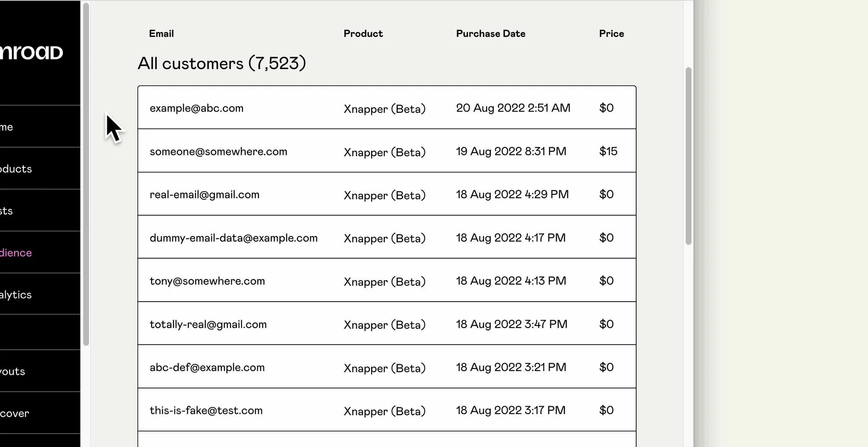
Task: Click Xnapper (Beta) in the example@abc.com row
Action: pyautogui.click(x=385, y=108)
